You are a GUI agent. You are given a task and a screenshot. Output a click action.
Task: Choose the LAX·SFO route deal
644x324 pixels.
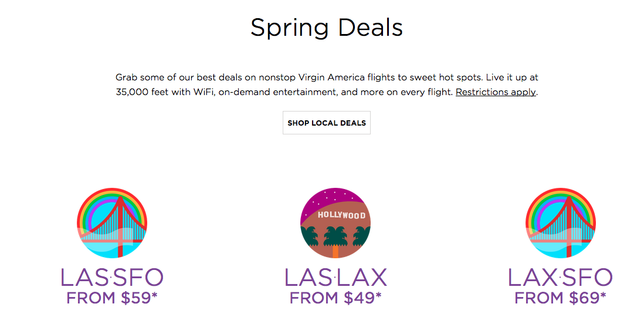point(561,277)
